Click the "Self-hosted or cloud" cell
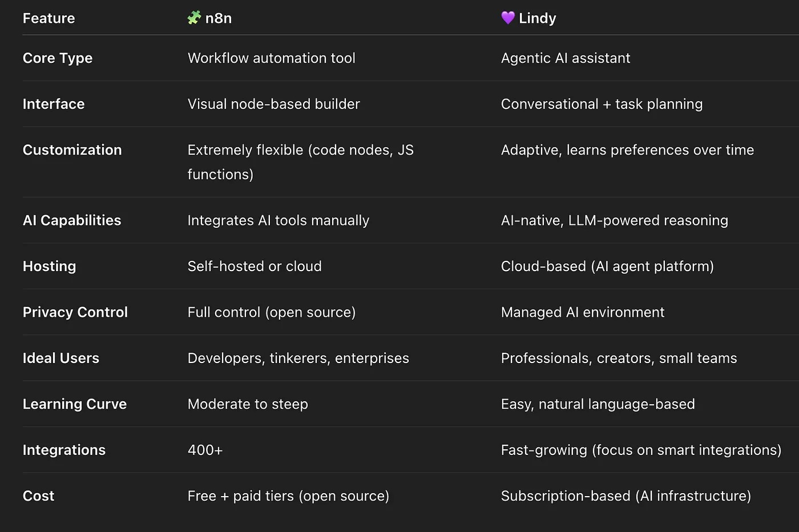Screen dimensions: 799x532 coord(255,267)
